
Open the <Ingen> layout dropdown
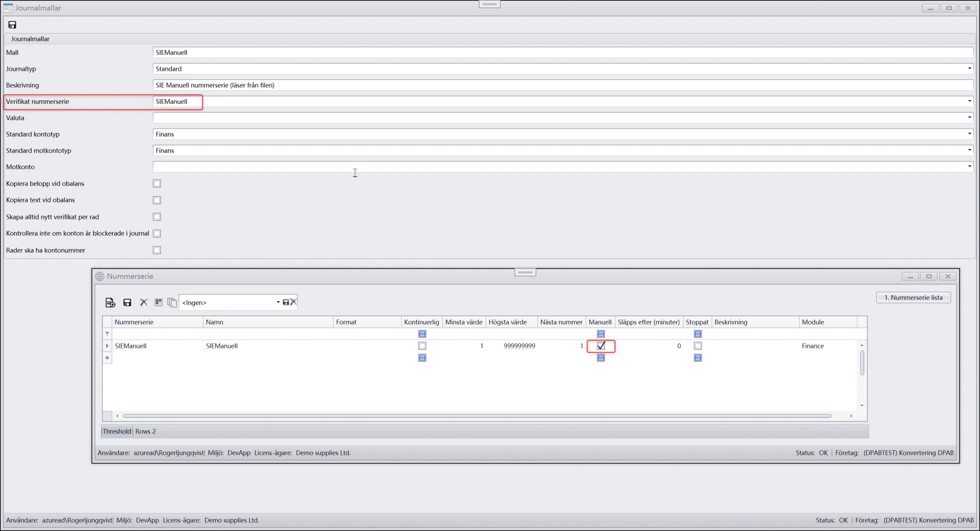[278, 302]
